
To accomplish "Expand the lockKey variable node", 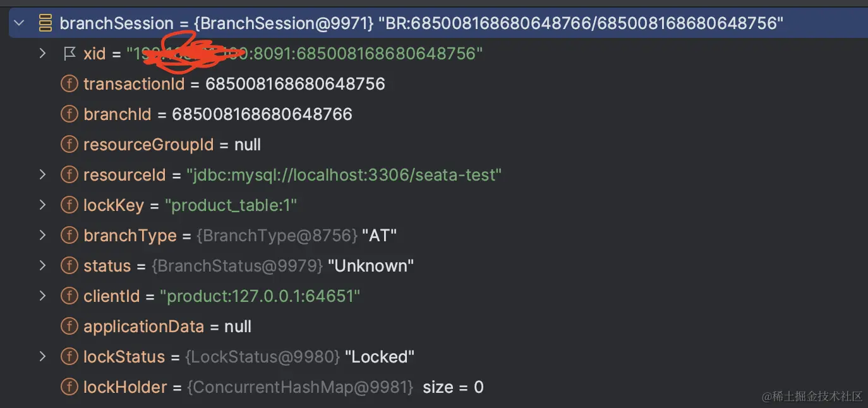I will coord(42,205).
